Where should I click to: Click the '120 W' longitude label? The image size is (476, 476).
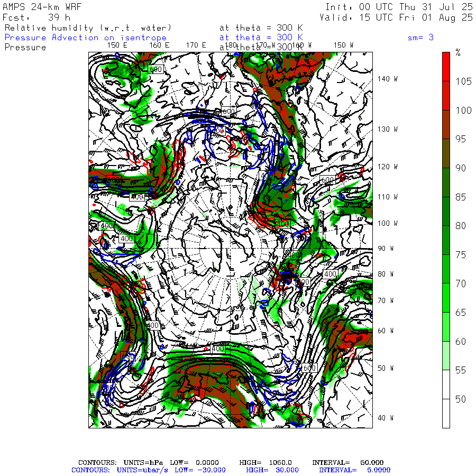pyautogui.click(x=387, y=167)
